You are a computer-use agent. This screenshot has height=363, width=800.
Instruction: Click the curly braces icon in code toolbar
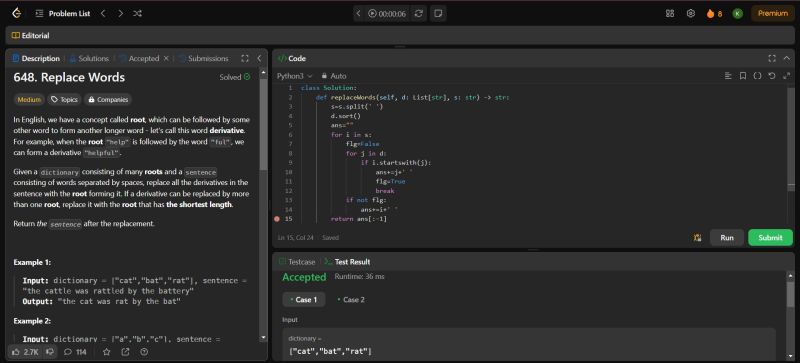coord(757,76)
